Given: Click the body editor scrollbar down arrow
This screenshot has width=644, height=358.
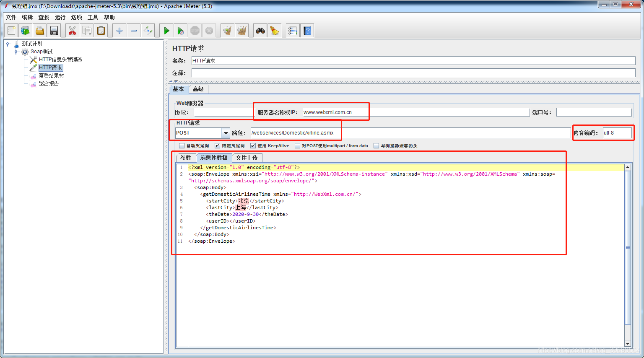Looking at the screenshot, I should [628, 343].
